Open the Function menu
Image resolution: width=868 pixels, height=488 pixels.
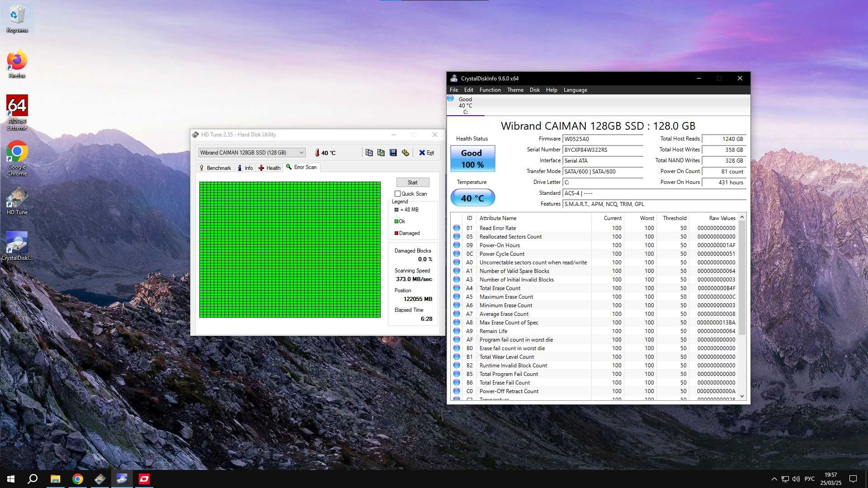point(490,90)
